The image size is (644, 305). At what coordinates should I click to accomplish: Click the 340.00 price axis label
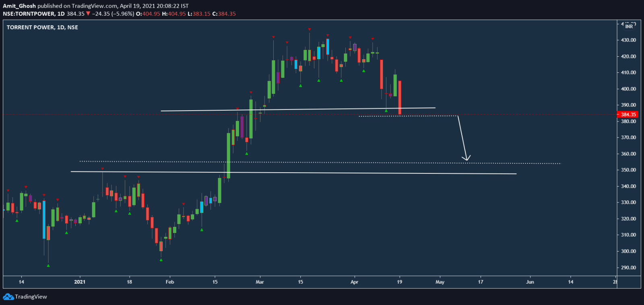(x=628, y=186)
